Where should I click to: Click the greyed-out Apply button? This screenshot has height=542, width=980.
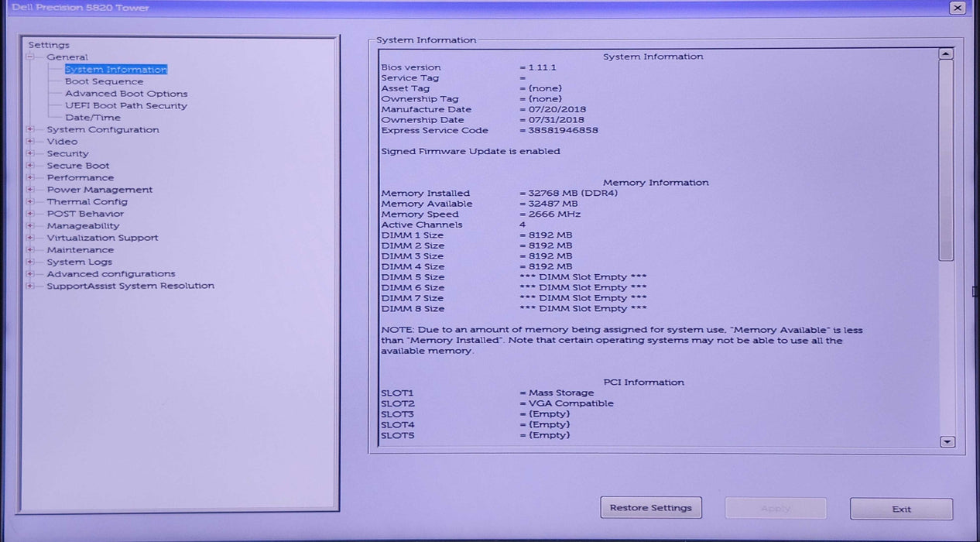pyautogui.click(x=776, y=509)
